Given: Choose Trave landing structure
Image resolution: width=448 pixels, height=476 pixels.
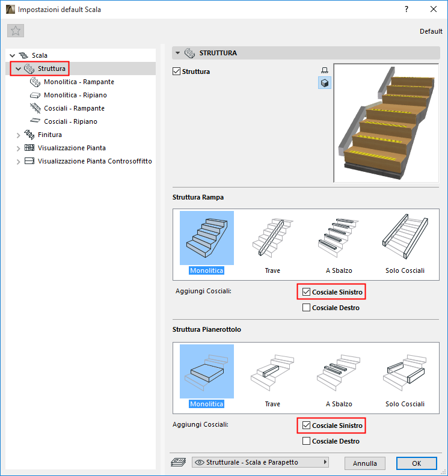Looking at the screenshot, I should click(x=272, y=376).
